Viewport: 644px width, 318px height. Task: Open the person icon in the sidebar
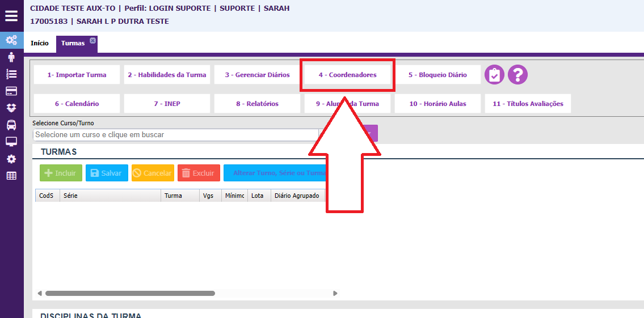tap(11, 57)
